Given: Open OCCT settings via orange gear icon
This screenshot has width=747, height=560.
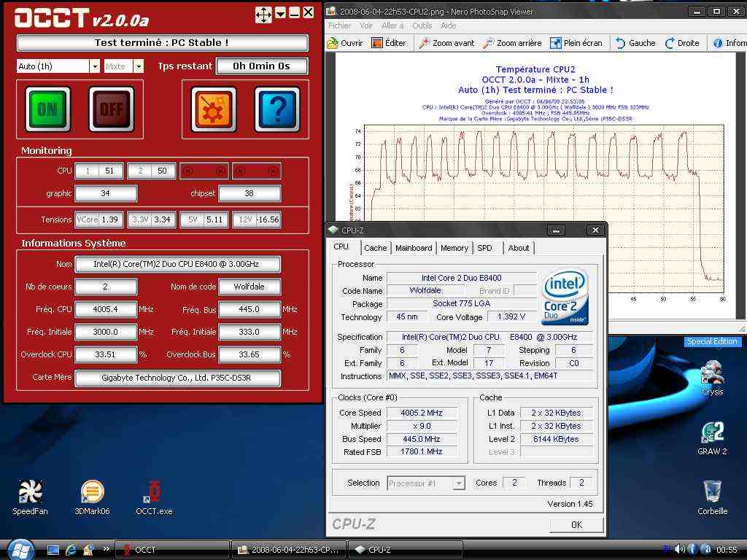Looking at the screenshot, I should pos(214,109).
